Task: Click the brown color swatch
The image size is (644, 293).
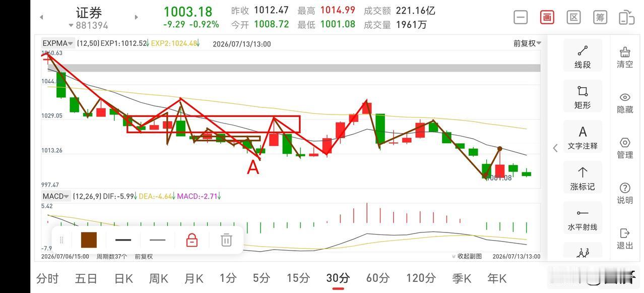Action: point(89,240)
